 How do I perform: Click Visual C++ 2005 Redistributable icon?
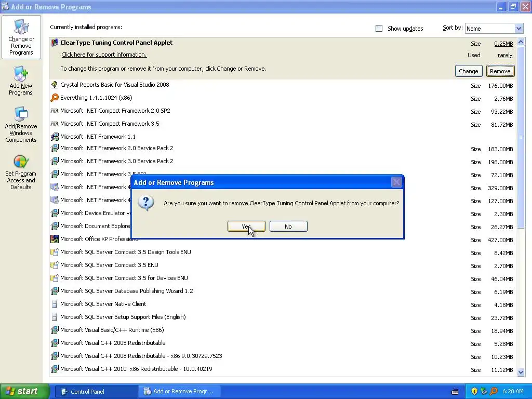54,343
